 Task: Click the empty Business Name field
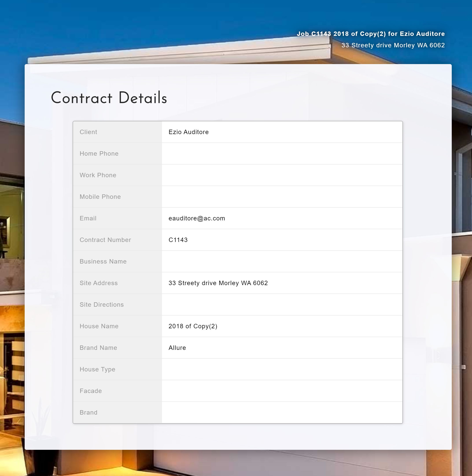[x=282, y=261]
